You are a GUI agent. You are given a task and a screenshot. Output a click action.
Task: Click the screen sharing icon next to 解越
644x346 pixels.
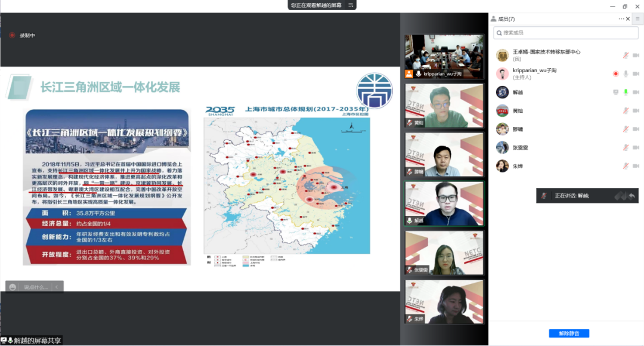614,92
